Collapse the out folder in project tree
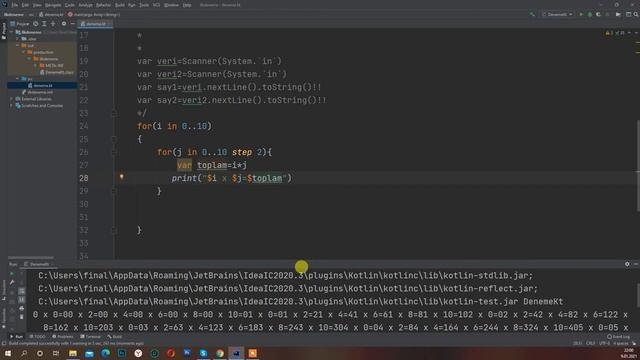Screen dimensions: 640x360 pos(18,45)
